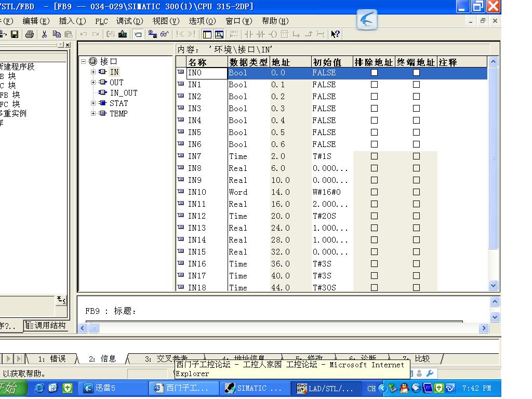The height and width of the screenshot is (399, 532).
Task: Click the Cut scissors icon
Action: (45, 34)
